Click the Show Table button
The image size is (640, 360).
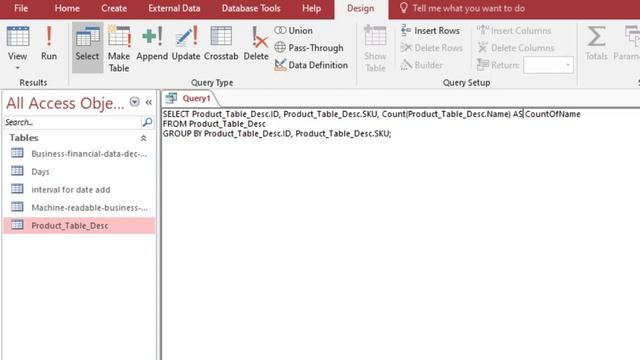point(375,48)
